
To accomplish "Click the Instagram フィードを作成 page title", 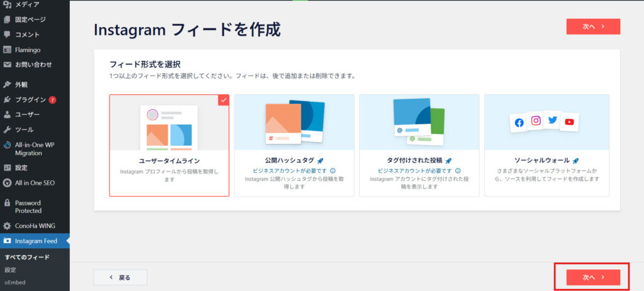I will click(187, 30).
